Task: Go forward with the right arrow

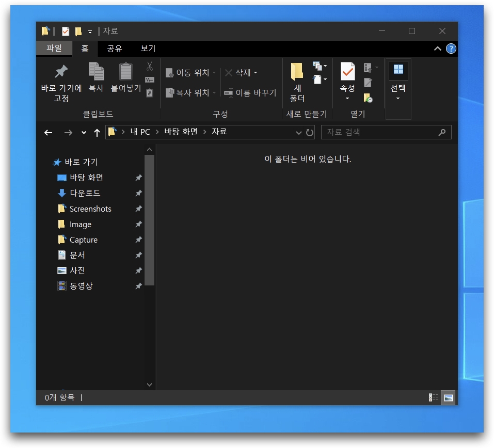Action: click(68, 133)
